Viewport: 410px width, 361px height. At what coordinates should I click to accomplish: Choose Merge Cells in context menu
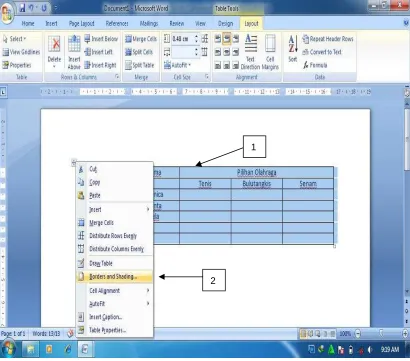click(115, 223)
